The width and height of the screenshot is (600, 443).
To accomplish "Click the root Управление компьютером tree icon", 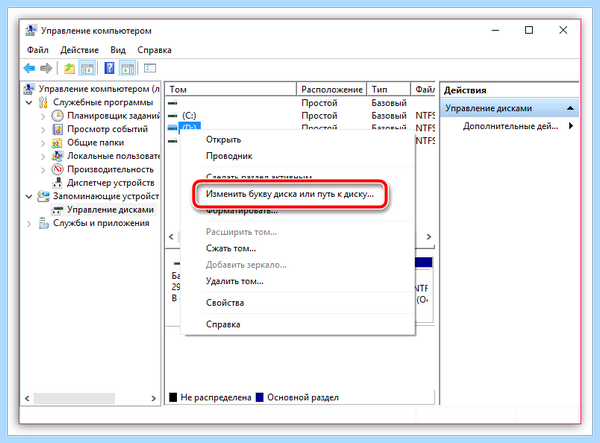I will point(29,89).
